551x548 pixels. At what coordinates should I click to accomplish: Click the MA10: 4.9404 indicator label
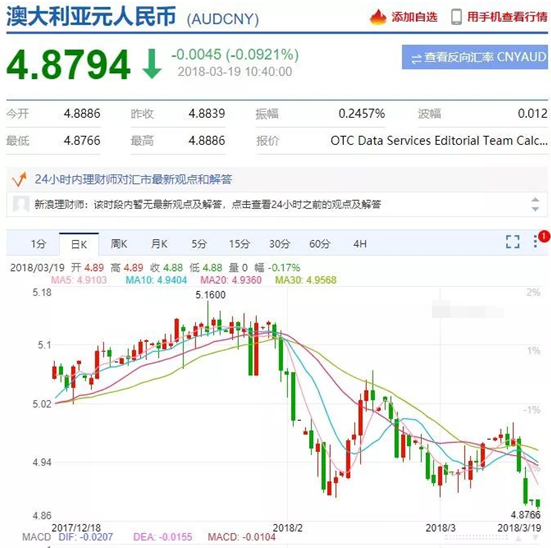tap(156, 280)
